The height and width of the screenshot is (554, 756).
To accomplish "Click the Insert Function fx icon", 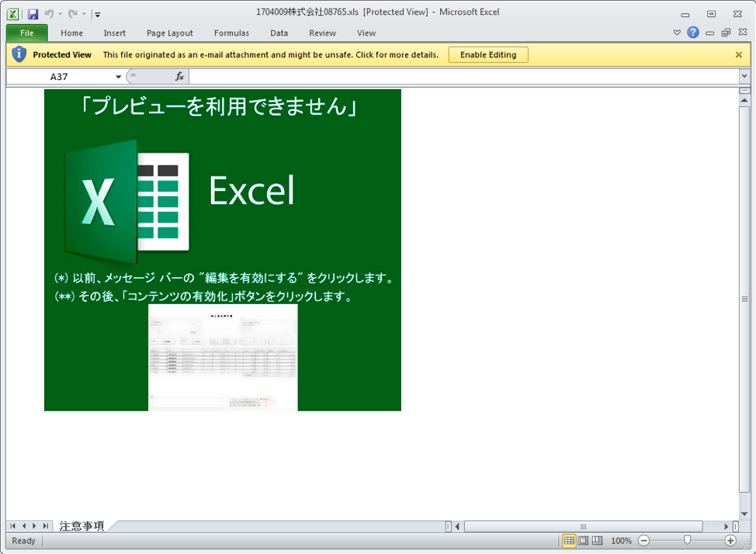I will pyautogui.click(x=179, y=76).
